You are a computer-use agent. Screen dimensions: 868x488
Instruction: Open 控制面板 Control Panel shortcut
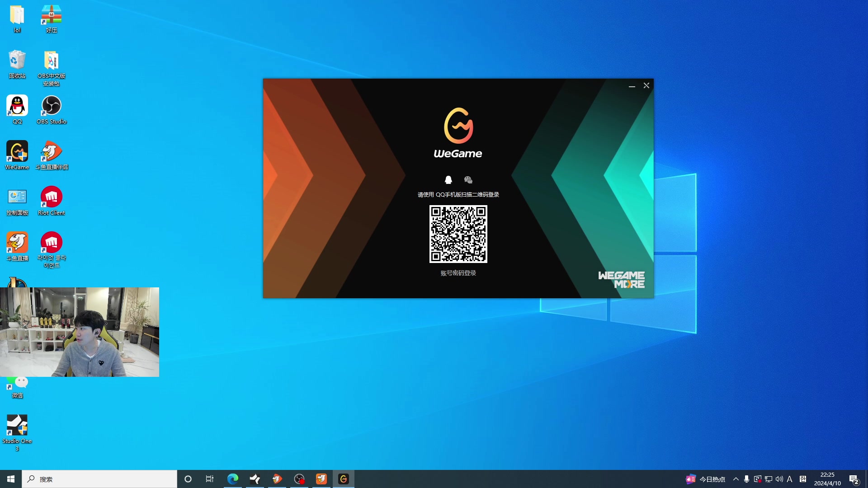coord(17,201)
